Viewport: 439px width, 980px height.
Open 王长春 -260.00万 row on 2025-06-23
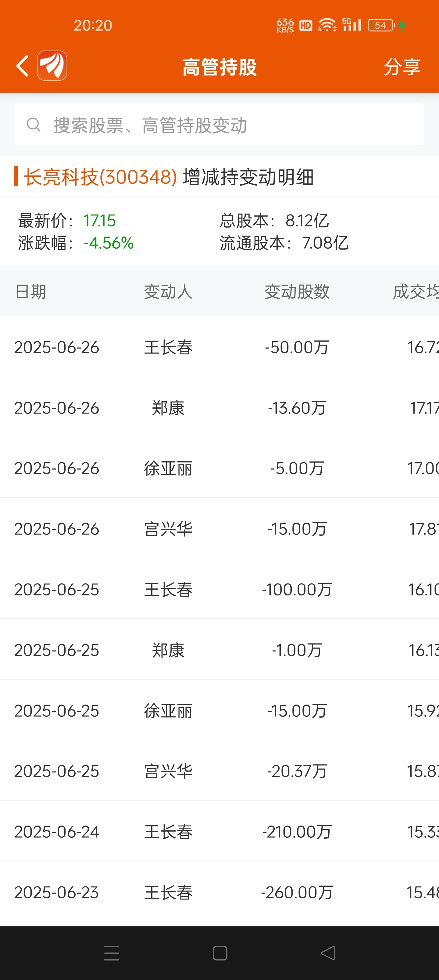[219, 892]
